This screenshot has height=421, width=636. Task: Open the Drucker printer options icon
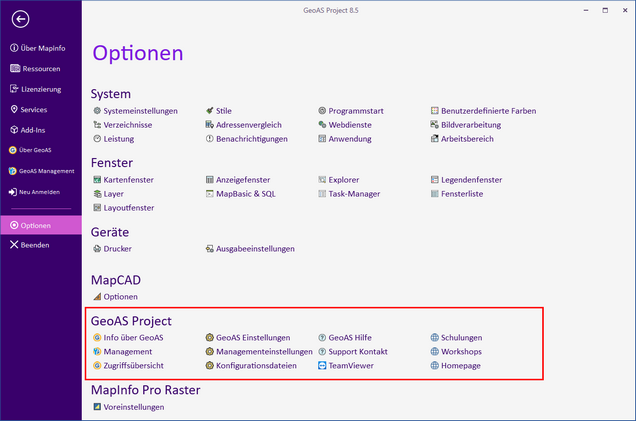(97, 248)
